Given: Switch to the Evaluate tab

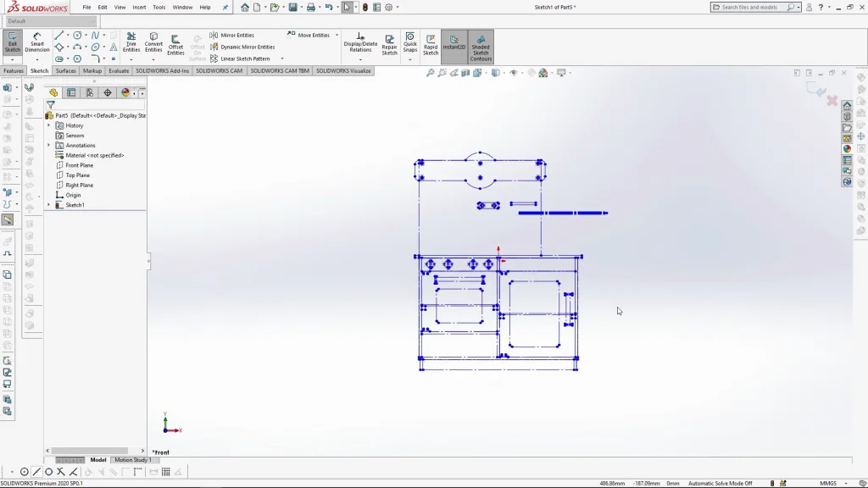Looking at the screenshot, I should (119, 71).
